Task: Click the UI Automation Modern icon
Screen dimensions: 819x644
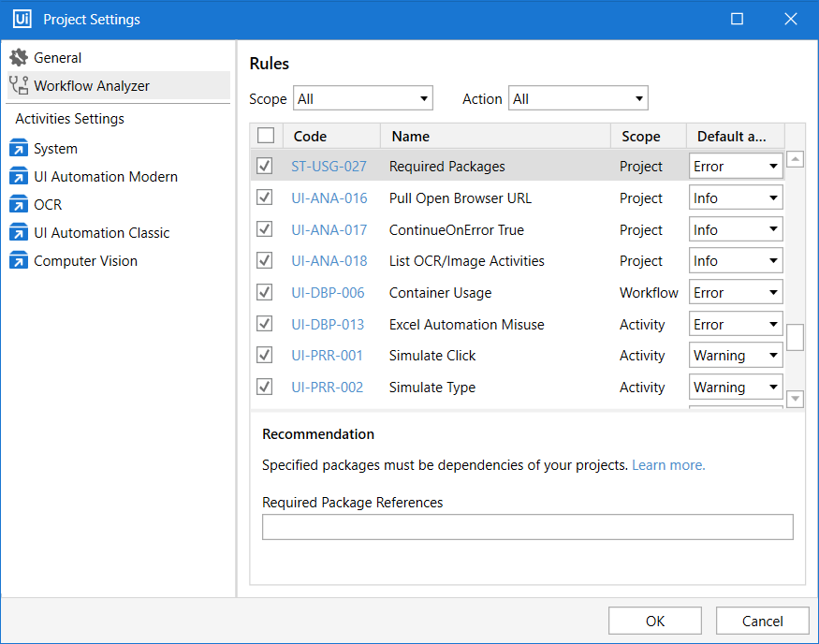Action: (19, 177)
